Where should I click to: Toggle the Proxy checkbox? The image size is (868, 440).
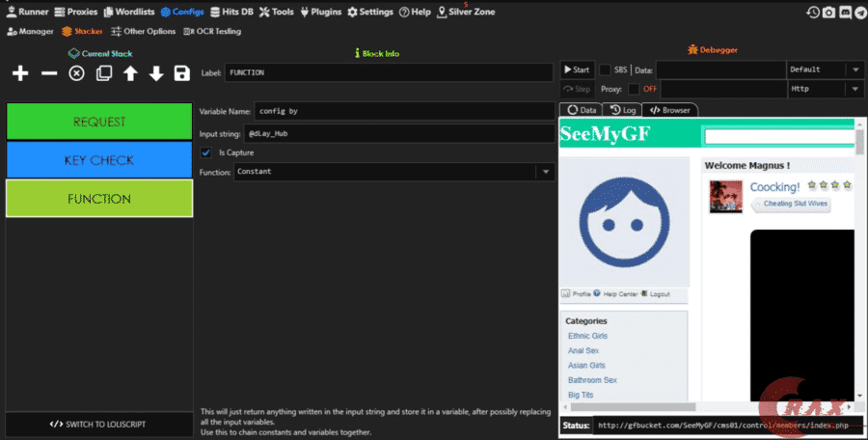634,89
